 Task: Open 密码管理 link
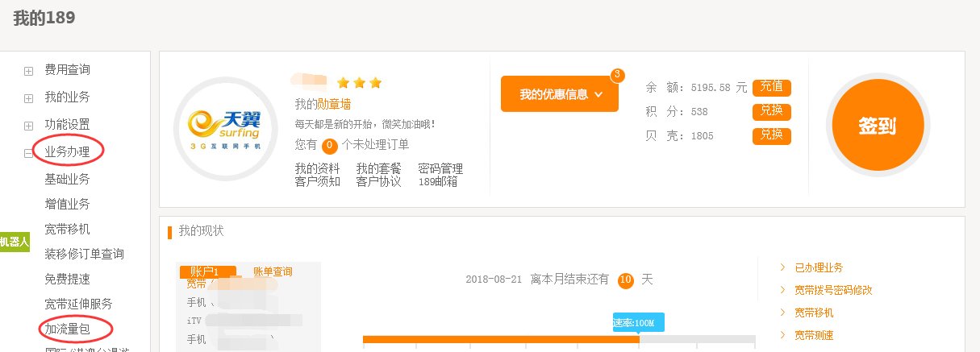coord(440,169)
